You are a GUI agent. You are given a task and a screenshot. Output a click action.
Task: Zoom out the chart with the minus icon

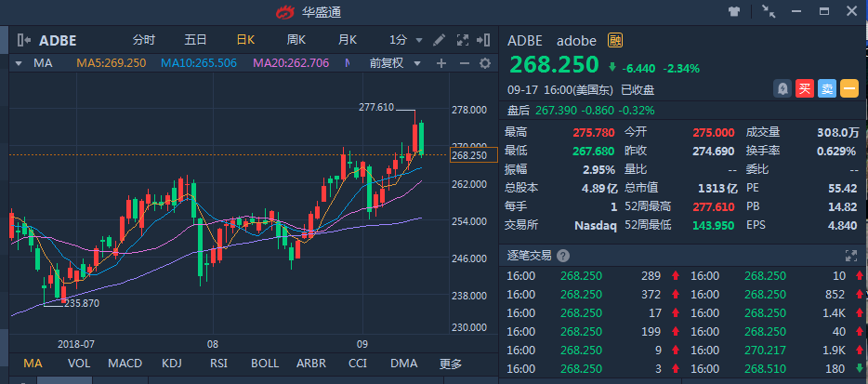point(464,63)
